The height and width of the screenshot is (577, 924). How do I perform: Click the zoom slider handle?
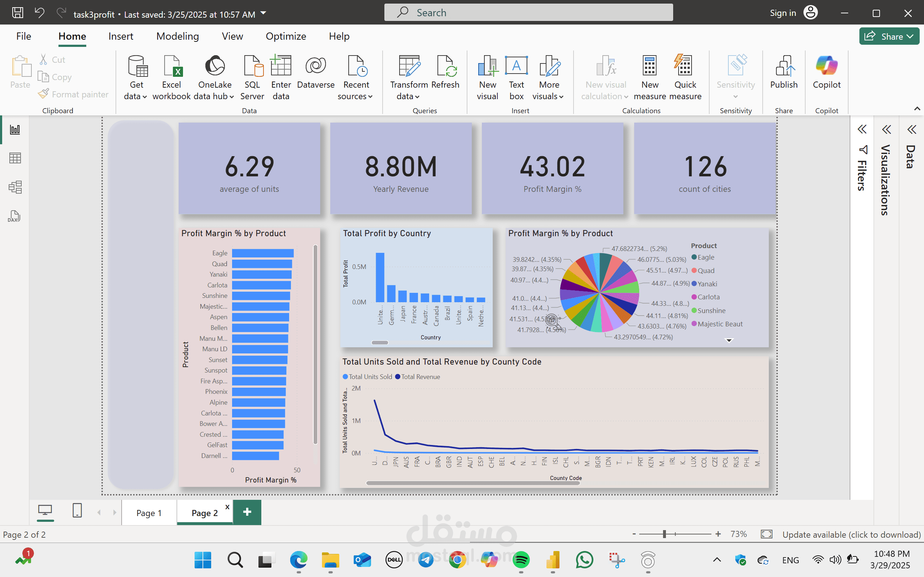pos(664,534)
